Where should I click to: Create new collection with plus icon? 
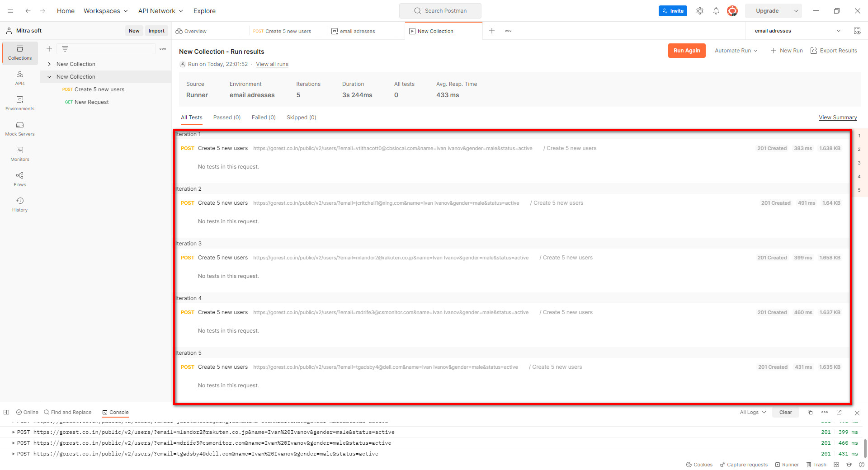49,49
